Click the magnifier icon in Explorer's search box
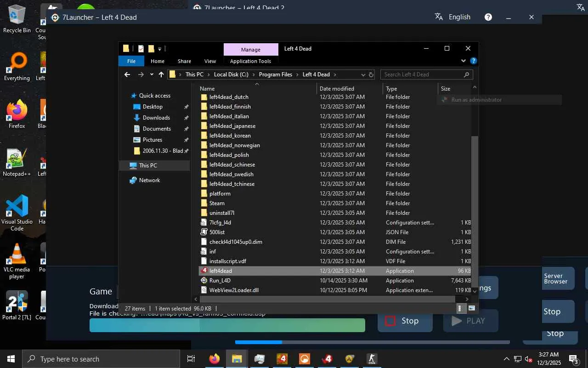The height and width of the screenshot is (368, 588). (466, 75)
